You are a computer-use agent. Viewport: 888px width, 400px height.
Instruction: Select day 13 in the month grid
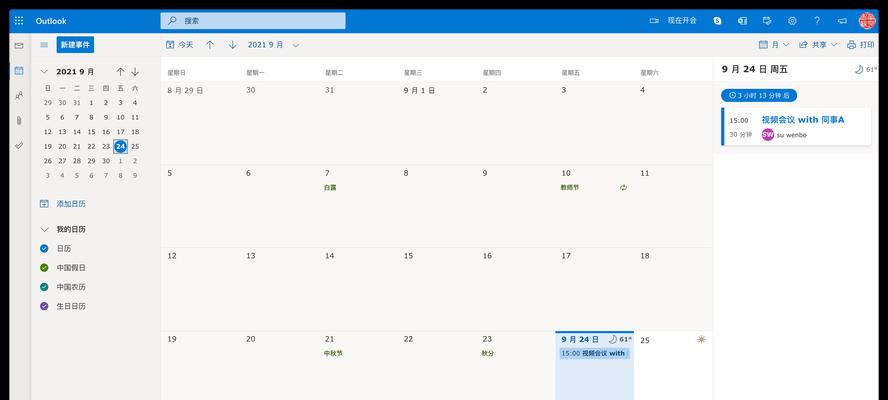279,290
